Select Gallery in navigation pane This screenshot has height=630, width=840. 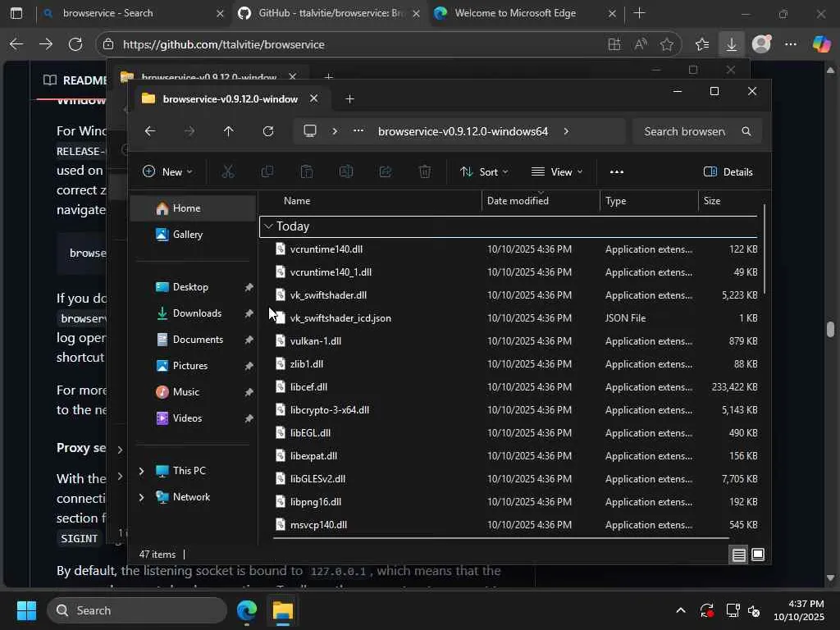(x=193, y=235)
